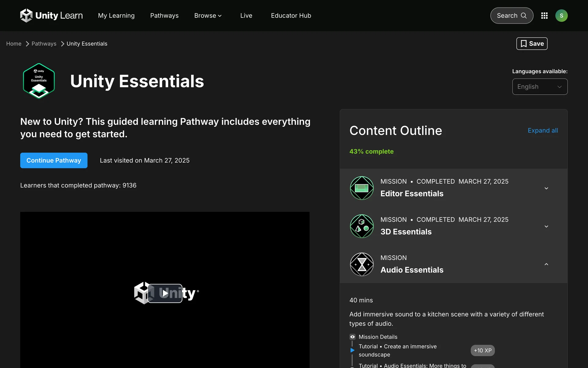The width and height of the screenshot is (588, 368).
Task: Click the Editor Essentials mission icon
Action: 362,188
